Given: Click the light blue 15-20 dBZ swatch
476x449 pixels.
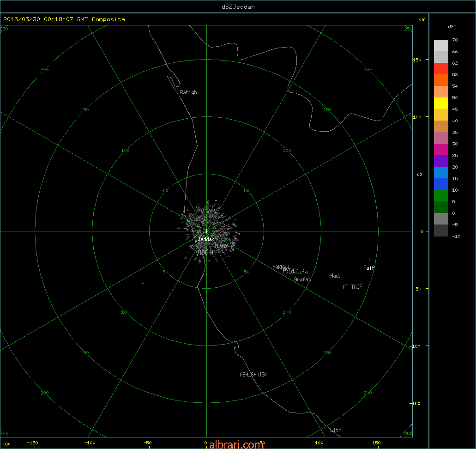Looking at the screenshot, I should click(441, 173).
